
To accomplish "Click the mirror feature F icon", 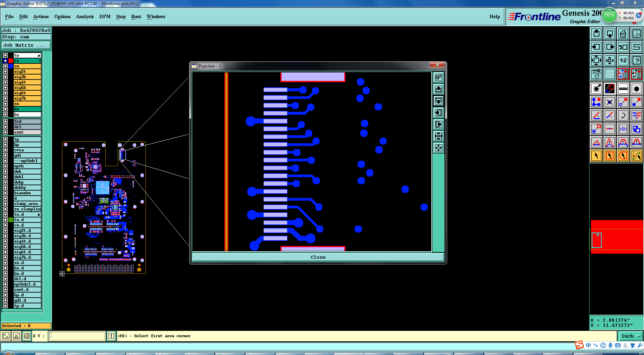I will 637,115.
